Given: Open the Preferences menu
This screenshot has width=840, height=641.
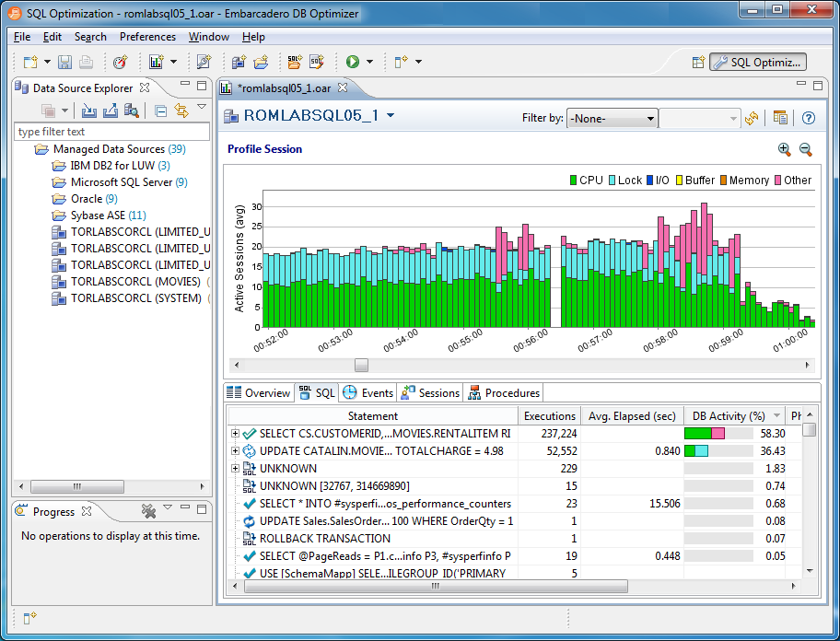Looking at the screenshot, I should (148, 37).
